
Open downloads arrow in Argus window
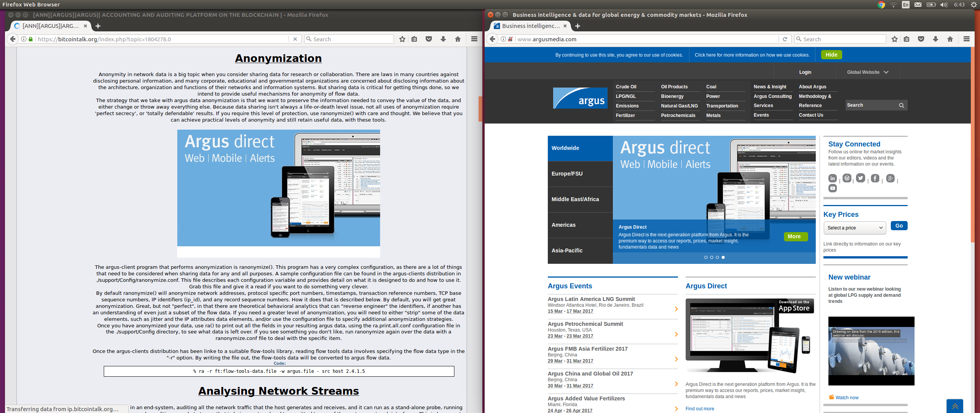(936, 39)
